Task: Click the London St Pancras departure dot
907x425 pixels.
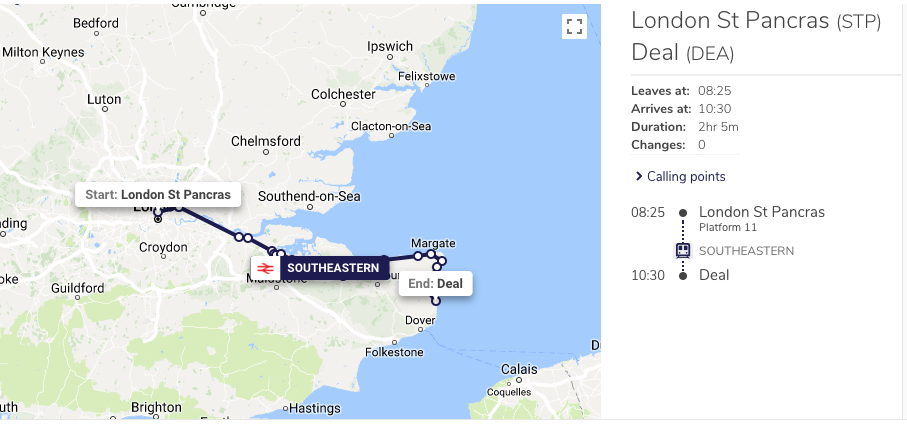Action: pyautogui.click(x=683, y=213)
